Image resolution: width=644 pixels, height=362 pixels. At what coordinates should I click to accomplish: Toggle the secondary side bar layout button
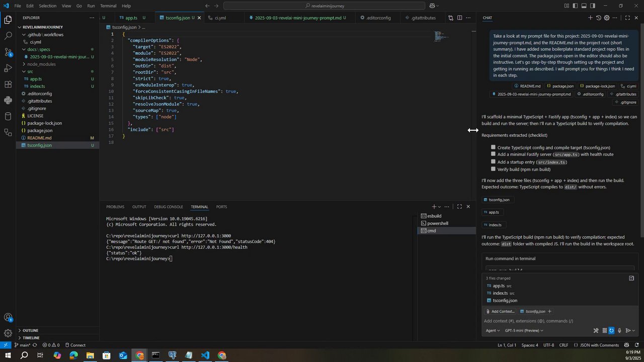(592, 6)
